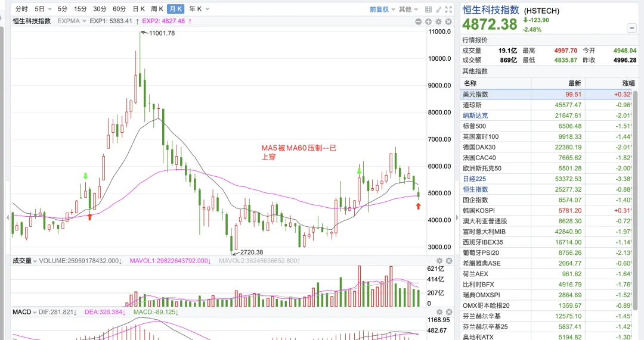Screen dimensions: 644x340
Task: Switch to 分时 intraday view
Action: [21, 9]
